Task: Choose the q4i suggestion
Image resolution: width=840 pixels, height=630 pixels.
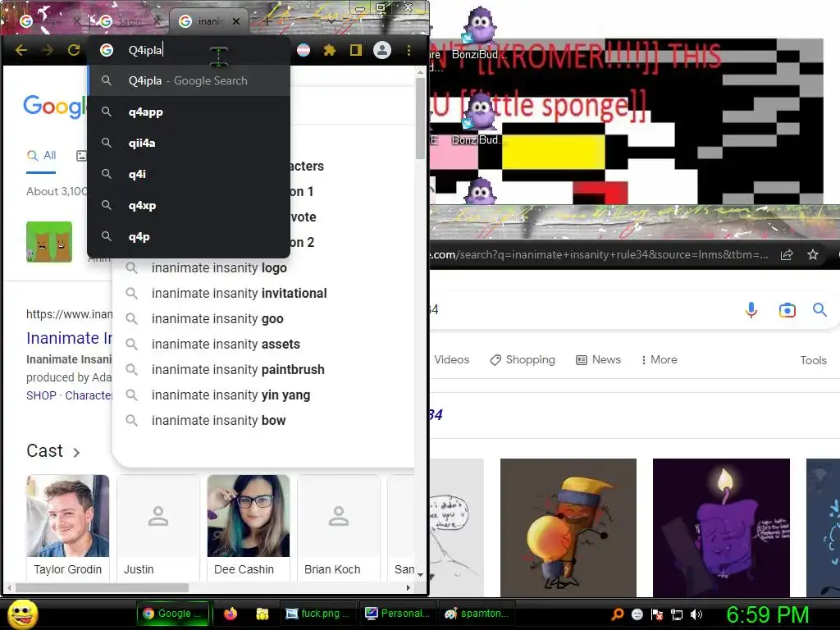Action: pyautogui.click(x=189, y=174)
